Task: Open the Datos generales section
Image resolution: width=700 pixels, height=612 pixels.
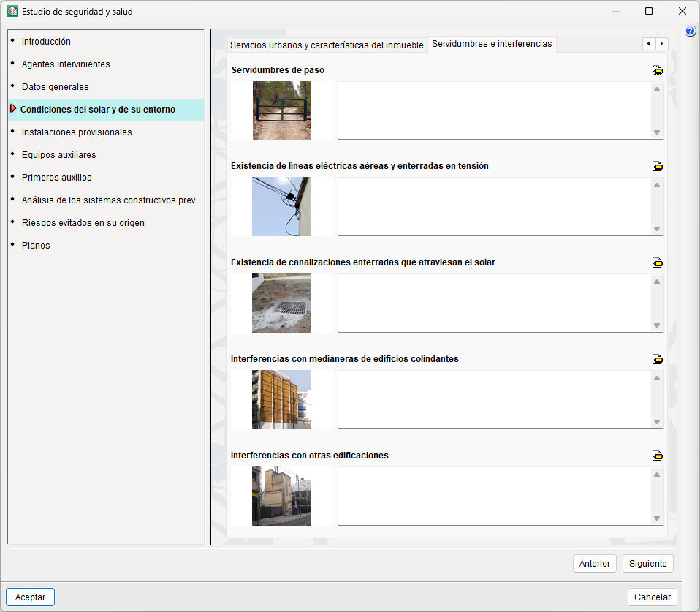Action: (56, 87)
